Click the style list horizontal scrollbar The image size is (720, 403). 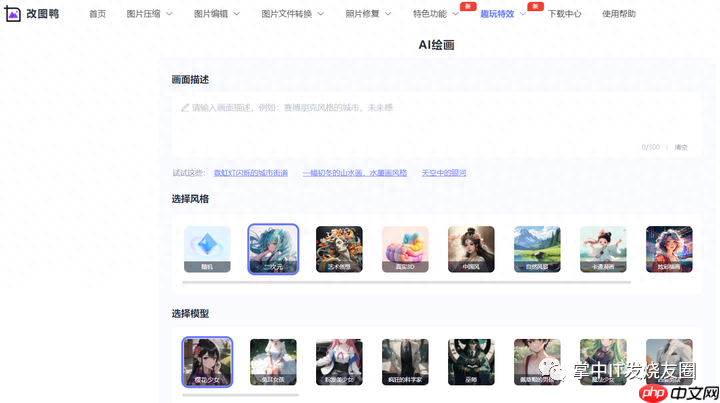(406, 282)
